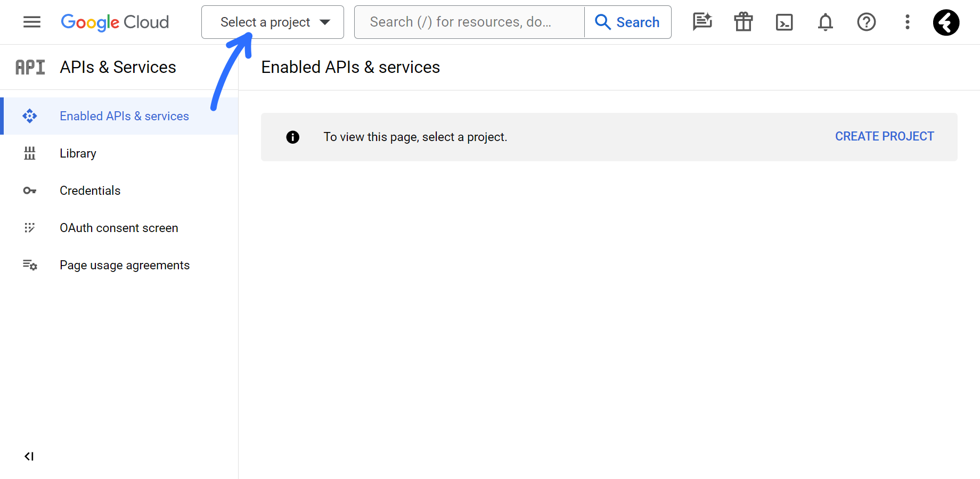Image resolution: width=980 pixels, height=479 pixels.
Task: Open the notifications bell
Action: click(x=825, y=22)
